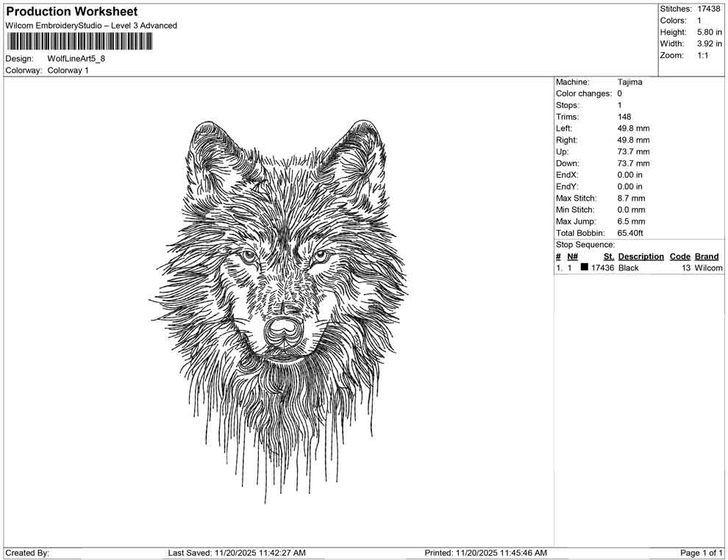The image size is (728, 560).
Task: Click the black thread color swatch
Action: click(585, 268)
